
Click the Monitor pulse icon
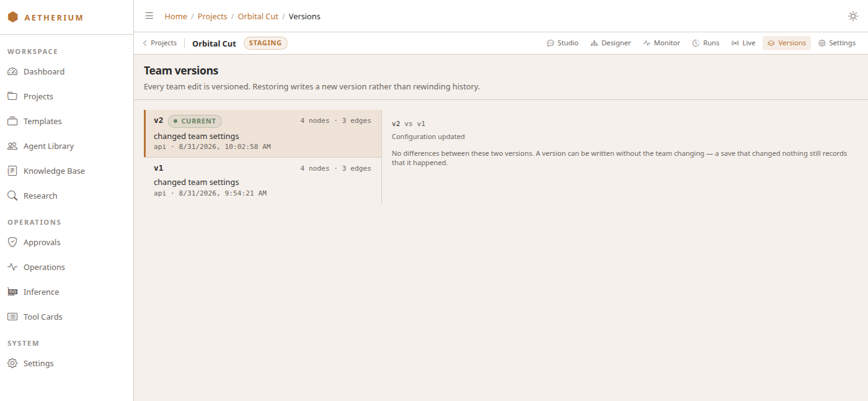tap(647, 43)
